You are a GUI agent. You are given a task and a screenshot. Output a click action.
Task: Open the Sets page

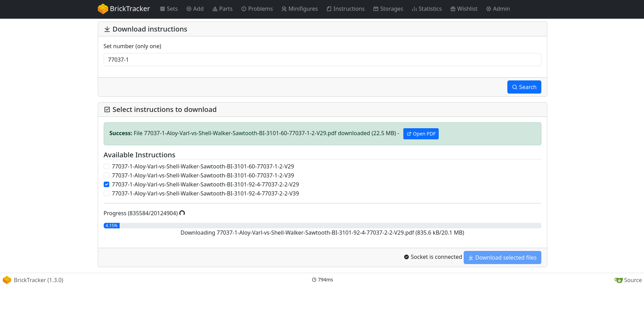tap(169, 9)
